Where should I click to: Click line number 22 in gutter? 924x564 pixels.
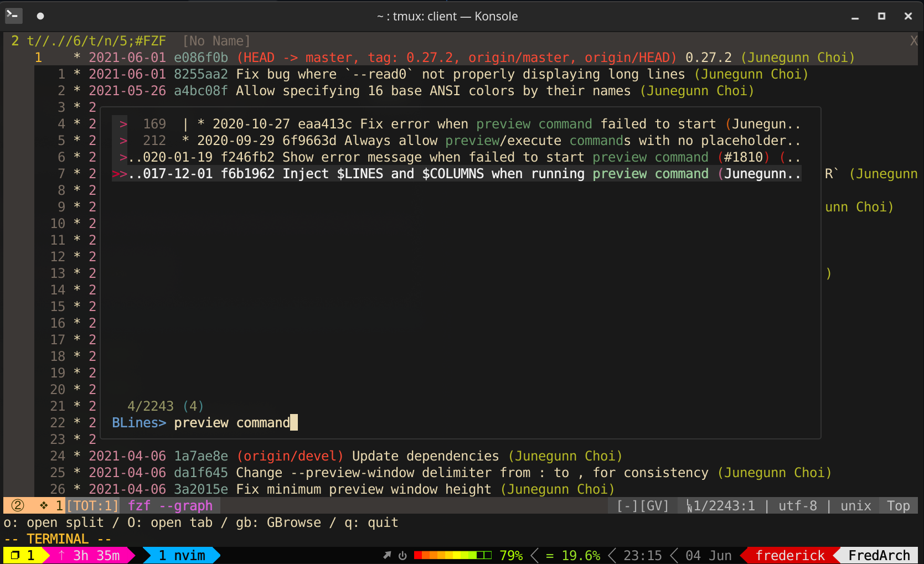(58, 423)
